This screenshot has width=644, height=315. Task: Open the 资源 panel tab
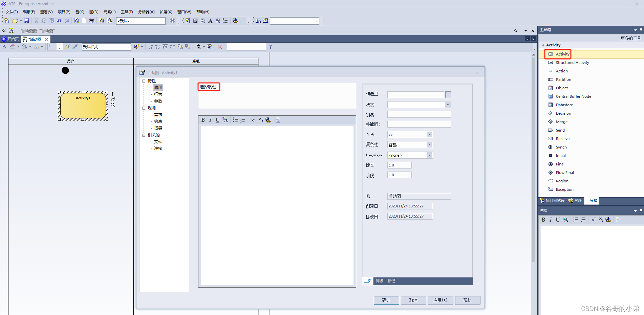(x=575, y=201)
